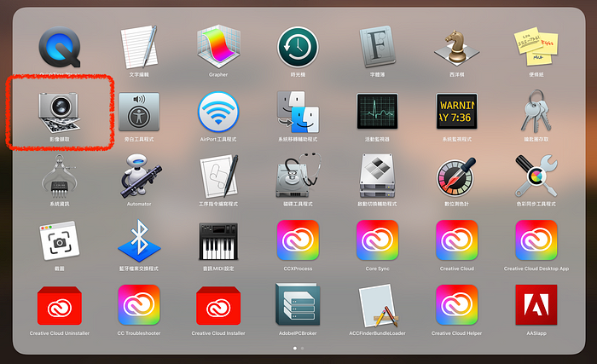Open ACCFinderBundleLoader
Viewport: 597px width, 364px height.
(377, 305)
